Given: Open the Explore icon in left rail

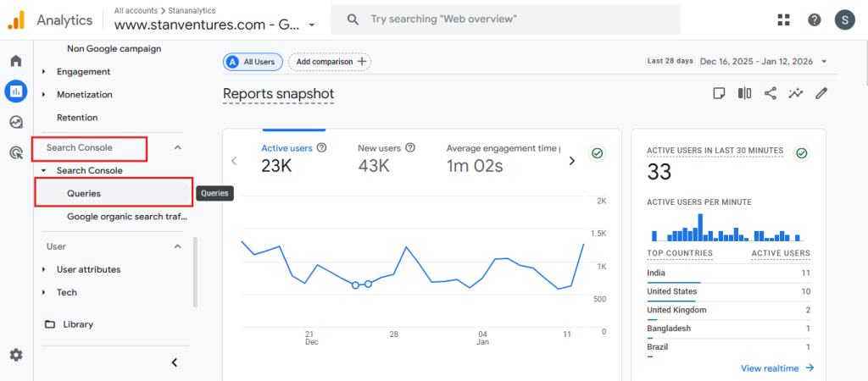Looking at the screenshot, I should (x=16, y=122).
